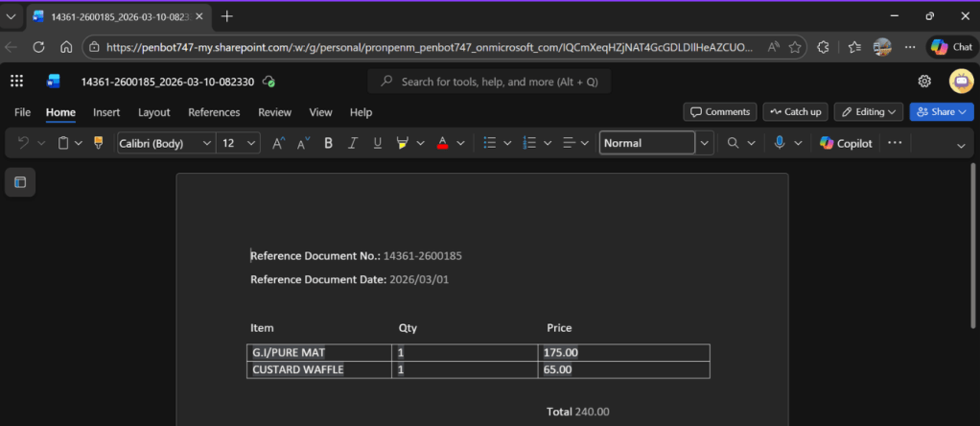Open the font size 12 dropdown
This screenshot has width=980, height=426.
252,143
